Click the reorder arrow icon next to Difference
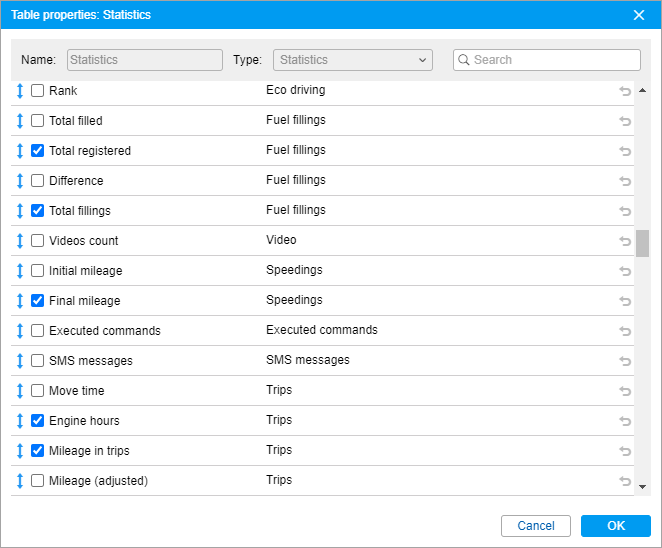This screenshot has height=548, width=662. point(19,181)
